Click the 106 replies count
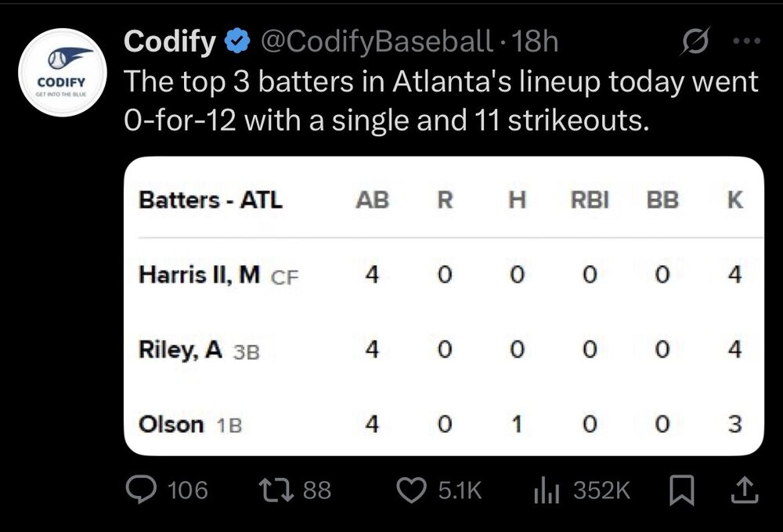The image size is (783, 532). 188,491
